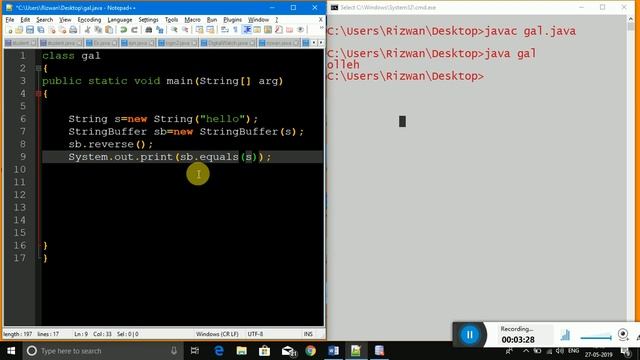Click the Folder as Workspace icon
640x360 pixels.
[289, 30]
